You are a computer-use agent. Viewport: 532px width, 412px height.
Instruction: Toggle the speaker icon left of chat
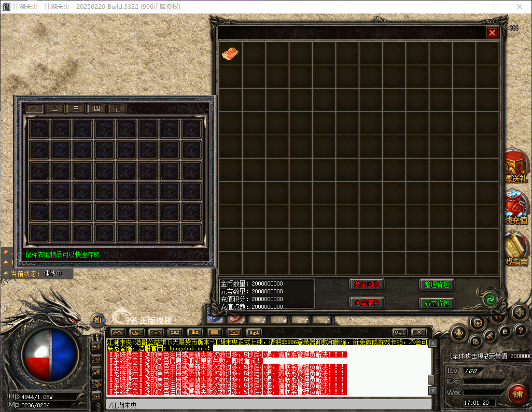point(96,347)
